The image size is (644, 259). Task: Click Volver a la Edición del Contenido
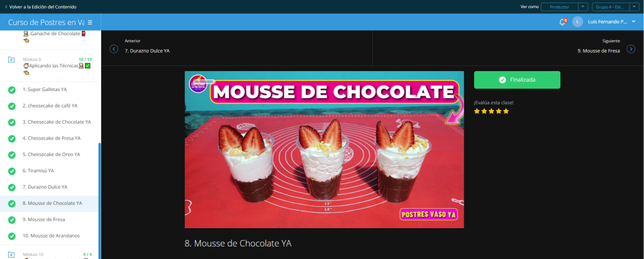coord(43,6)
